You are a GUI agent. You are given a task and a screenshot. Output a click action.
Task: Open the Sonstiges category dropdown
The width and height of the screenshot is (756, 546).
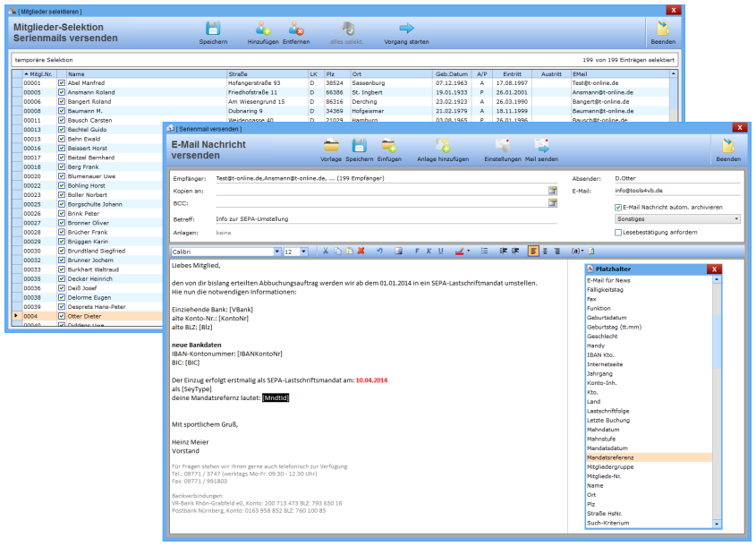click(x=735, y=218)
